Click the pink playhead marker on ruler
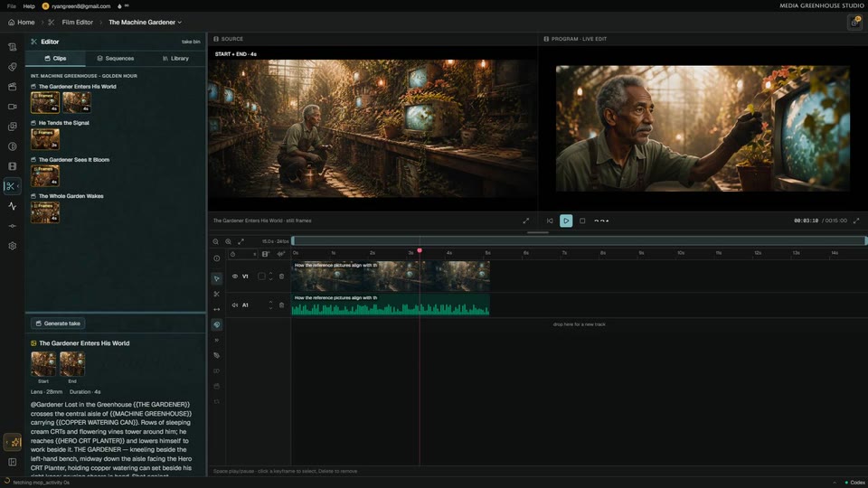 (420, 250)
